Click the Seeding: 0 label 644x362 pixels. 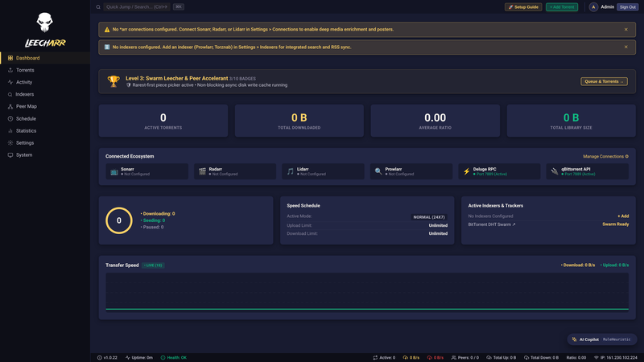point(153,220)
